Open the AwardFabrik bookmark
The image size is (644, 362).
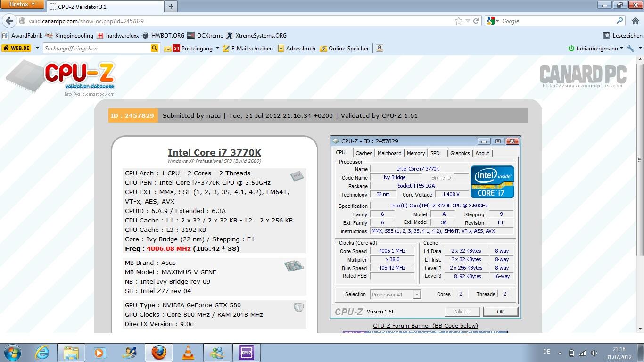pyautogui.click(x=22, y=35)
